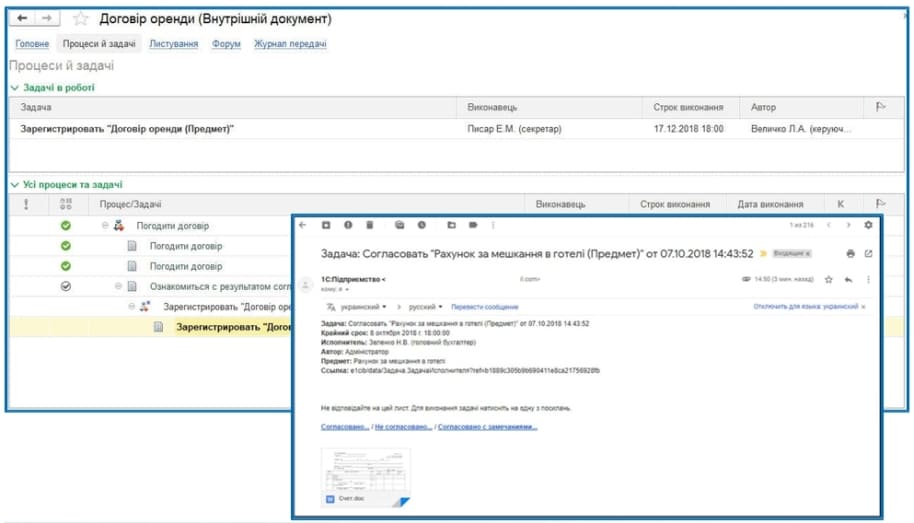Collapse the "Задачі в роботі" section
Viewport: 914px width, 523px height.
14,88
